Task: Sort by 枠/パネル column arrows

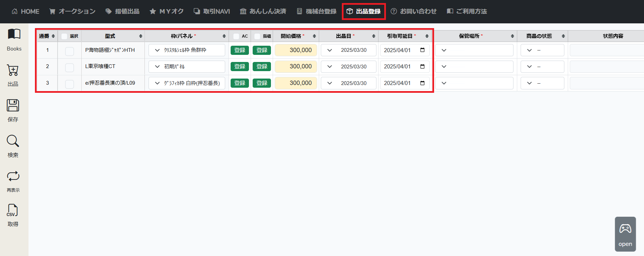Action: pos(224,36)
